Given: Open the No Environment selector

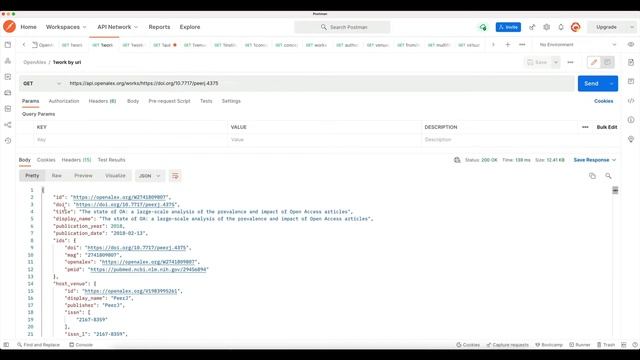Looking at the screenshot, I should 578,44.
